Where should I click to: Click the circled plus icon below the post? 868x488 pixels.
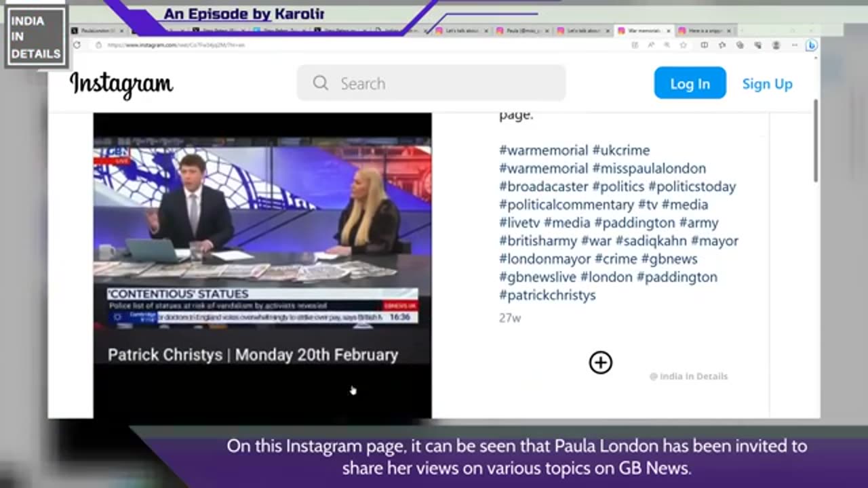(600, 363)
